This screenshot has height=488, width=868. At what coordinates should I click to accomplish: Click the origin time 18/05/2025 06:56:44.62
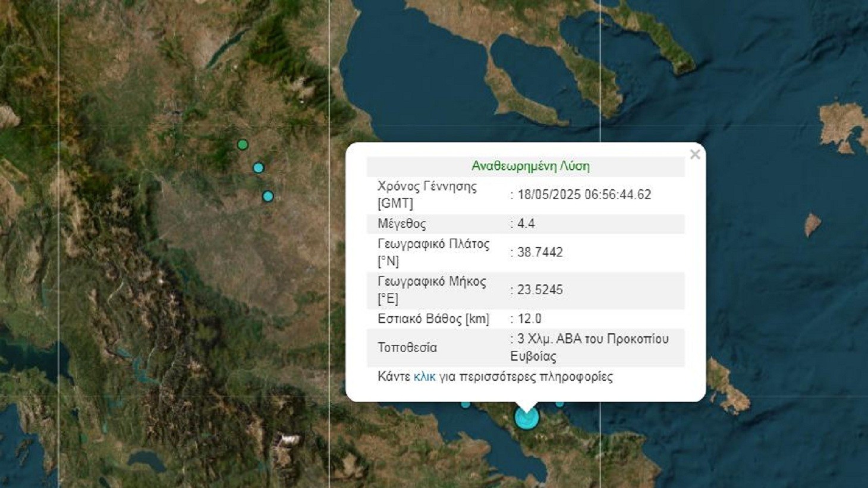[584, 195]
